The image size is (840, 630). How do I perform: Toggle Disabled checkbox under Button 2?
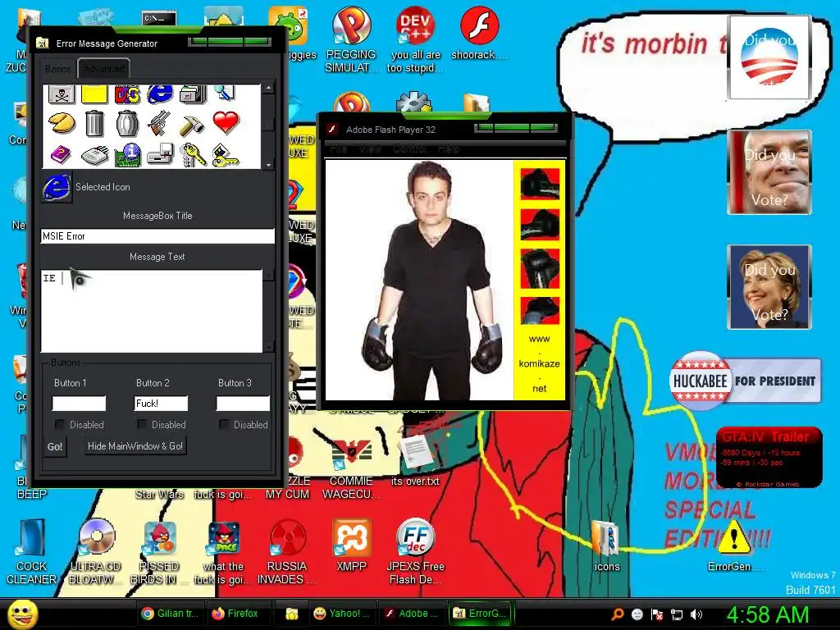click(x=142, y=424)
